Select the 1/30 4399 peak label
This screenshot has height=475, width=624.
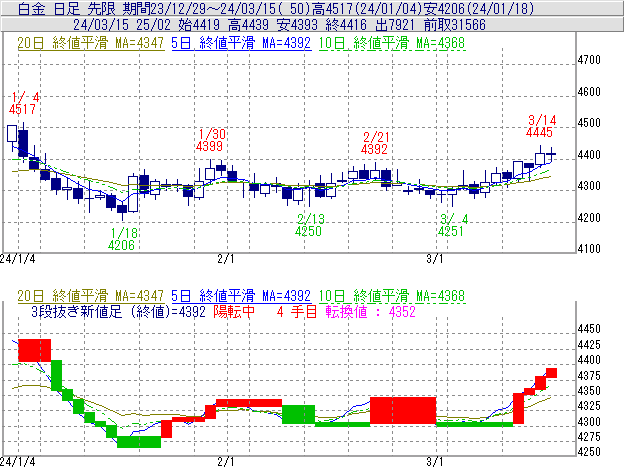click(211, 140)
